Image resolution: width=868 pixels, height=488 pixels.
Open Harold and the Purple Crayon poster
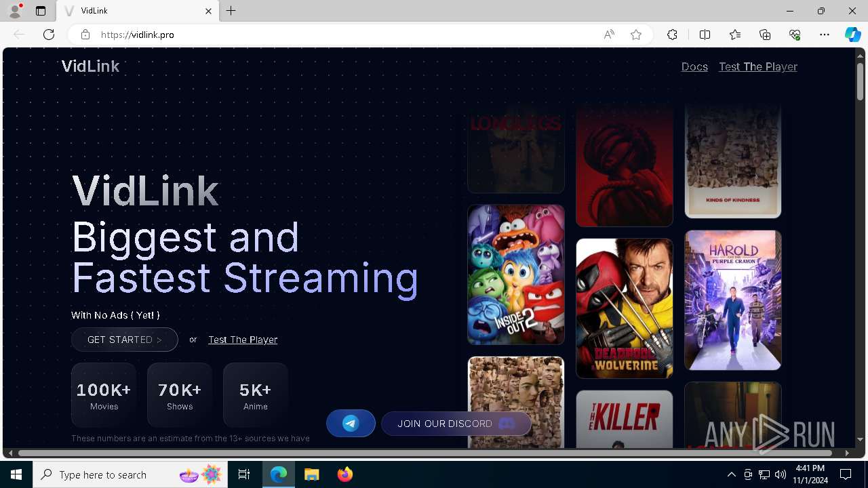point(733,300)
